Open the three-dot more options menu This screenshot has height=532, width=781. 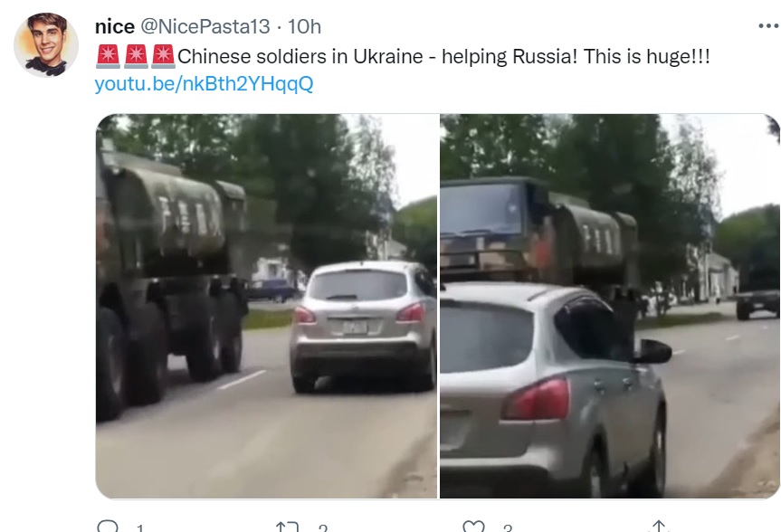click(x=768, y=26)
